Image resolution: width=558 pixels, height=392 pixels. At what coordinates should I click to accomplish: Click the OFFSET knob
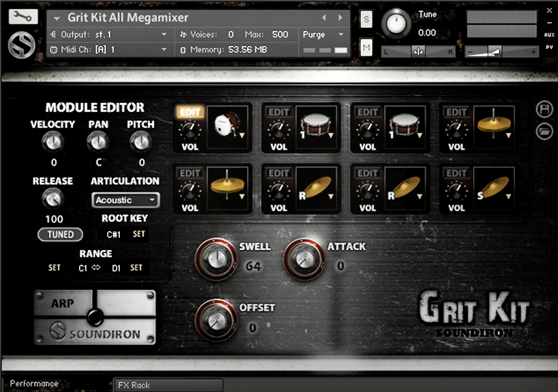[x=216, y=321]
